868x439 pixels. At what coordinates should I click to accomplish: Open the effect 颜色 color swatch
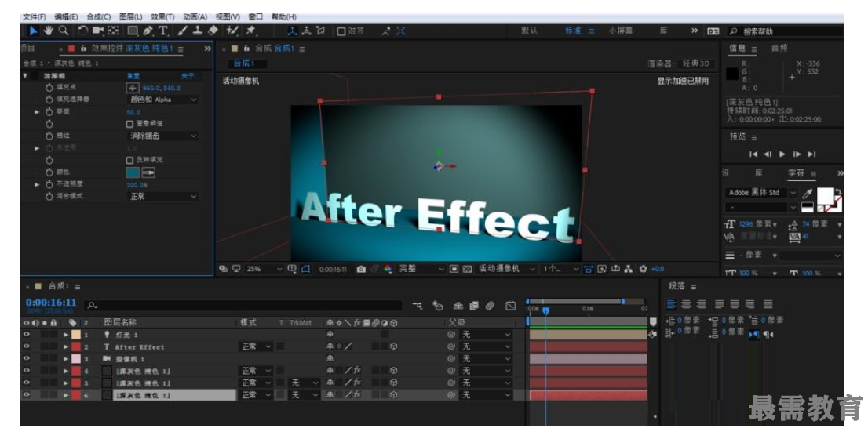point(133,172)
